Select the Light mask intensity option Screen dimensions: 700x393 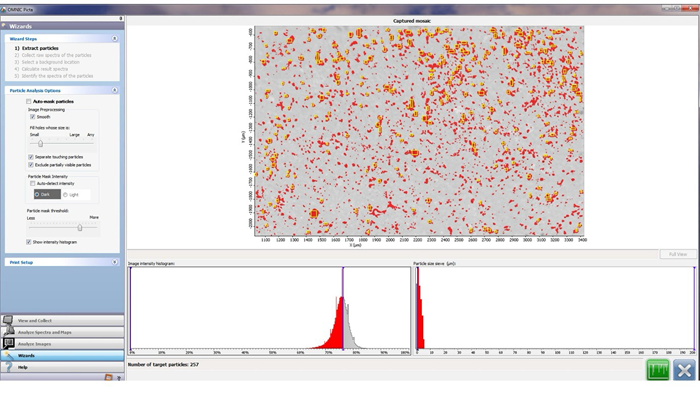click(x=75, y=194)
